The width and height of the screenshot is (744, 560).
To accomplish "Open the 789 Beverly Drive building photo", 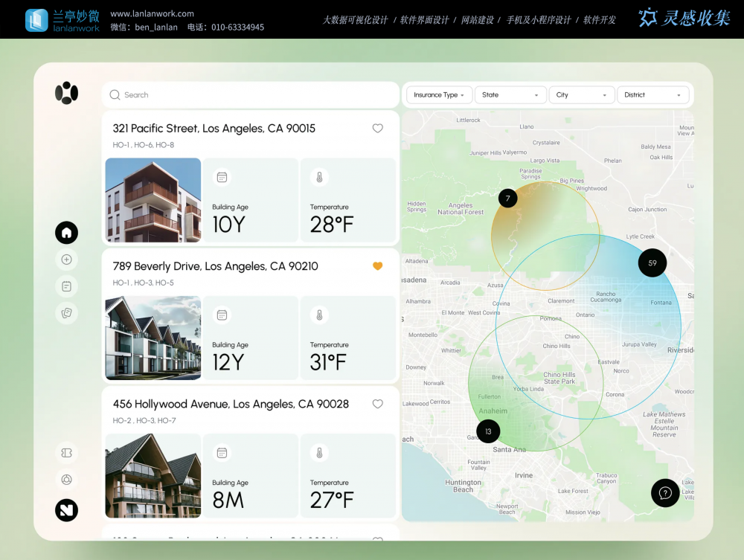I will [x=153, y=338].
